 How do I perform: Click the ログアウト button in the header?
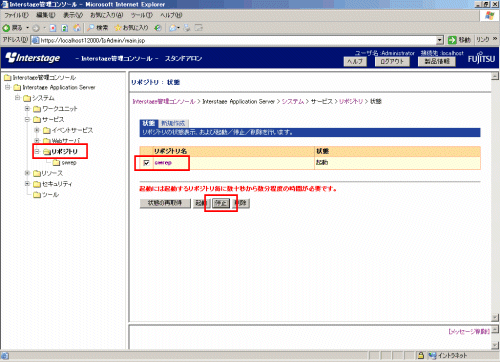(x=392, y=62)
